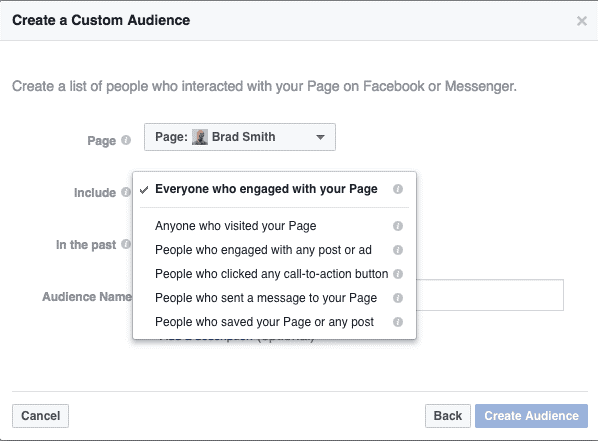Choose Everyone who engaged with your Page
Image resolution: width=598 pixels, height=441 pixels.
(266, 189)
